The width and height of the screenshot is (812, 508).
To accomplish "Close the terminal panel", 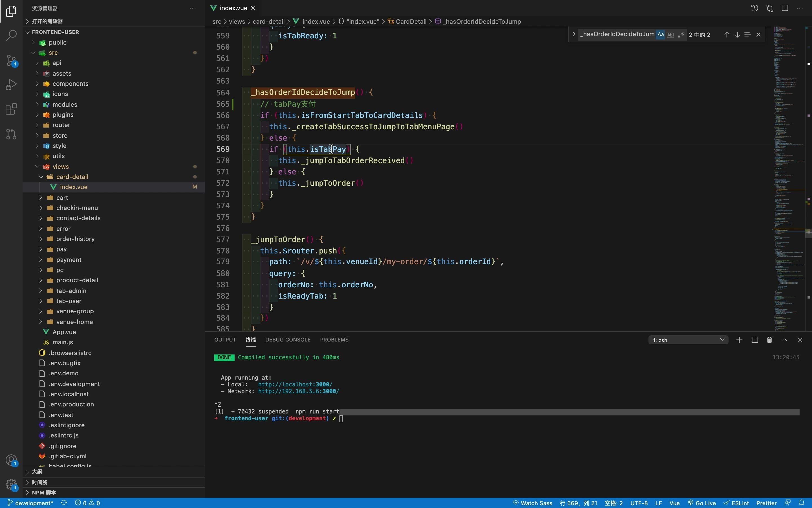I will 800,340.
